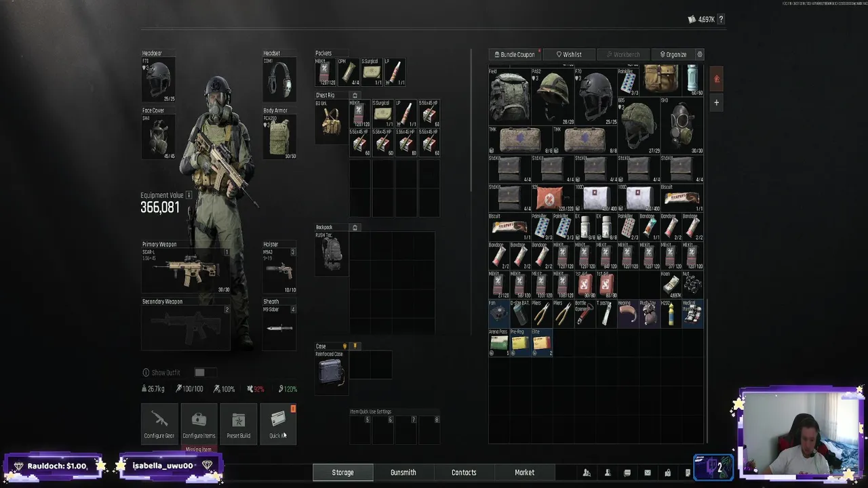Open the mail envelope icon
This screenshot has height=488, width=868.
648,472
